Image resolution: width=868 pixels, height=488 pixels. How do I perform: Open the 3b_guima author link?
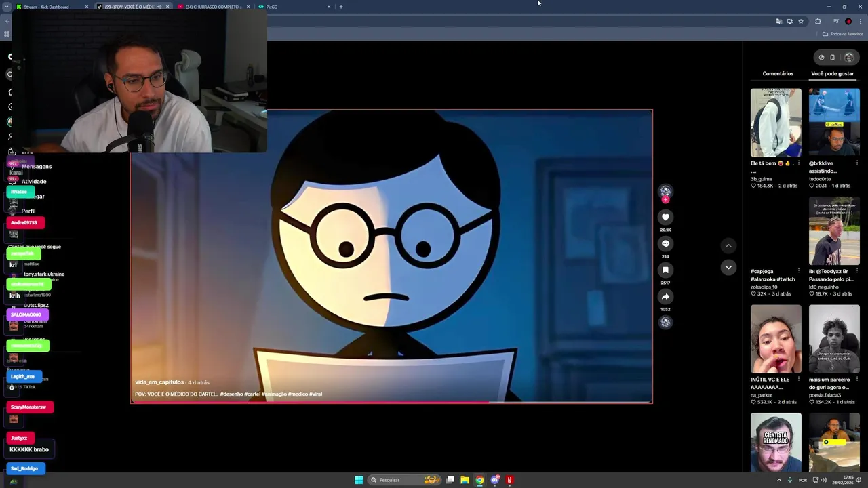tap(762, 178)
